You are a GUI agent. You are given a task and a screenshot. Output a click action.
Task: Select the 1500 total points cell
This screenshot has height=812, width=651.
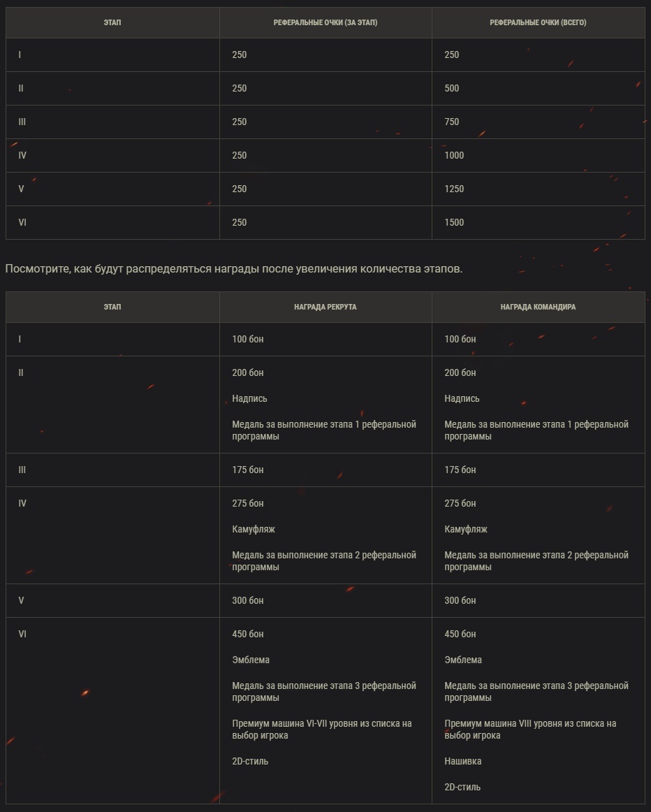pyautogui.click(x=454, y=223)
